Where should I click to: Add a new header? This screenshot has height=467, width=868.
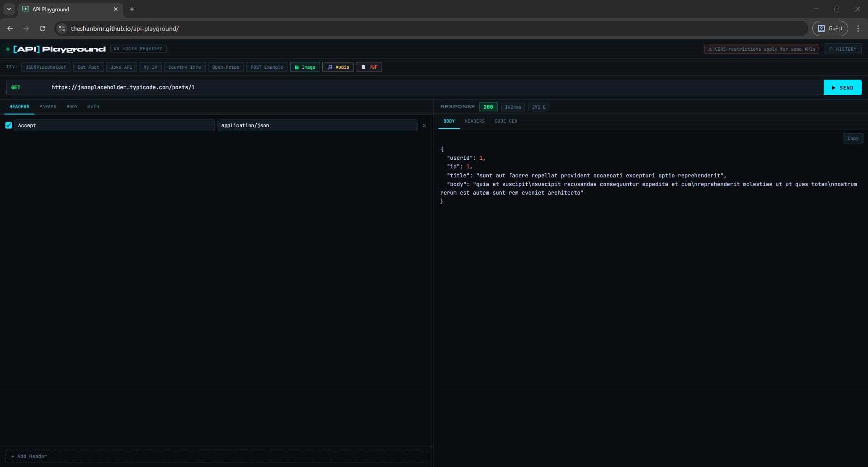[217, 456]
